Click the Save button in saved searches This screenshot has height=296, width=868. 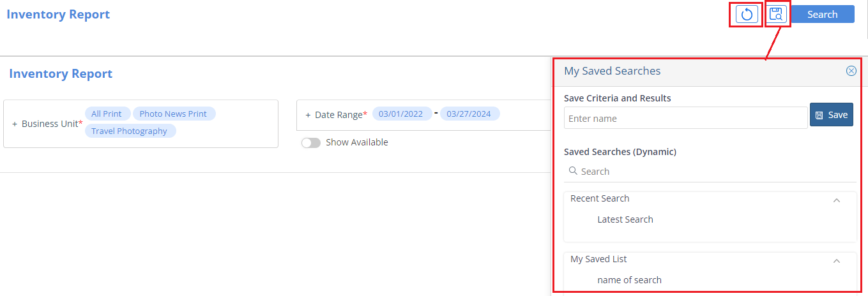click(x=832, y=115)
